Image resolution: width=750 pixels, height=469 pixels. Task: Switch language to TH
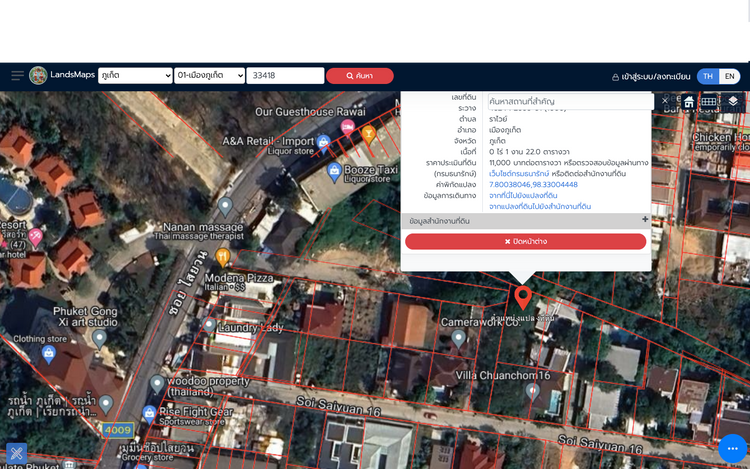pyautogui.click(x=708, y=76)
